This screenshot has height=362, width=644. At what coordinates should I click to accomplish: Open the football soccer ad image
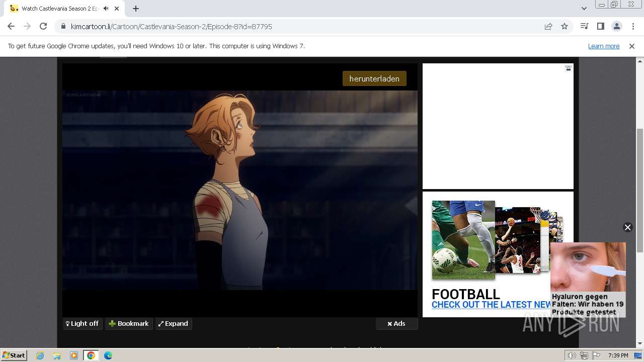[x=463, y=240]
